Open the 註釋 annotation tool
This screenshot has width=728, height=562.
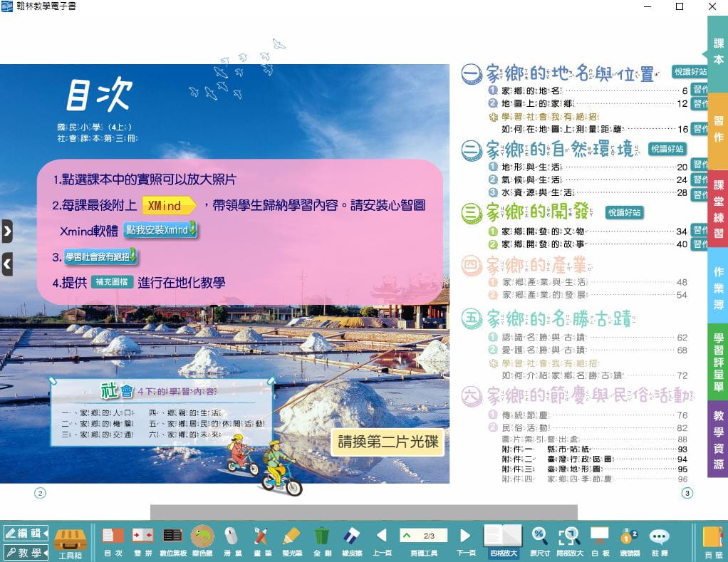660,541
